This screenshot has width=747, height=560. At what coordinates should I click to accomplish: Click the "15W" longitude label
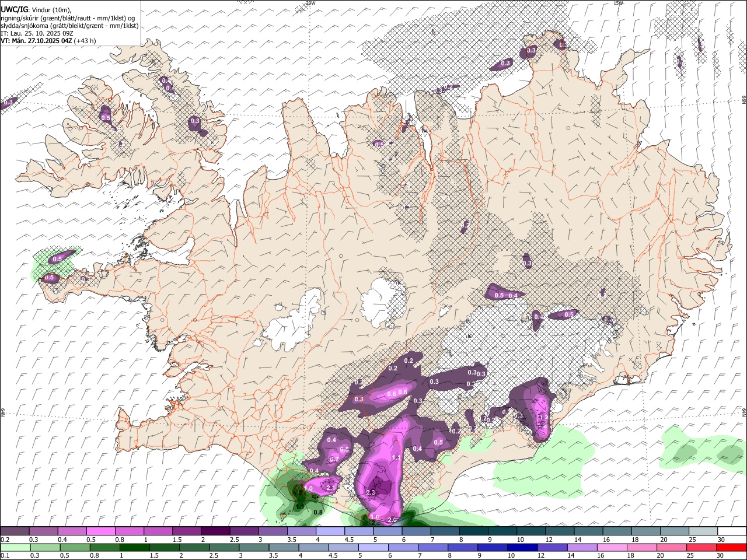pyautogui.click(x=618, y=3)
